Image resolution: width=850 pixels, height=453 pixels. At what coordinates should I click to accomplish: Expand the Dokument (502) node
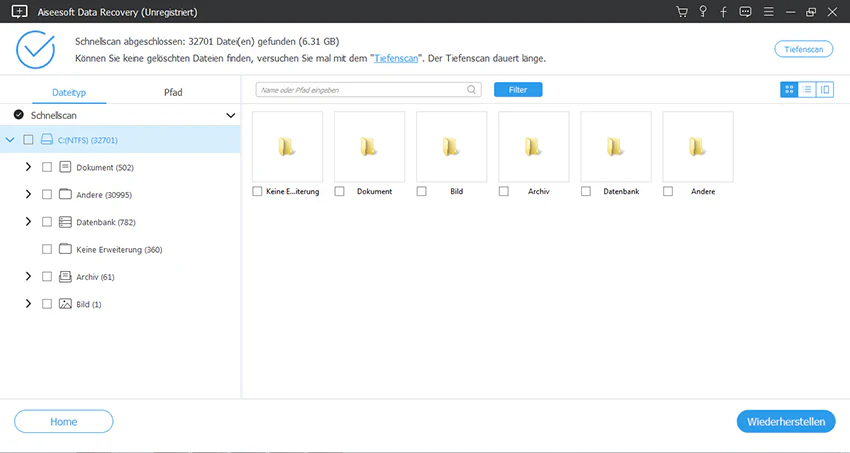coord(28,167)
